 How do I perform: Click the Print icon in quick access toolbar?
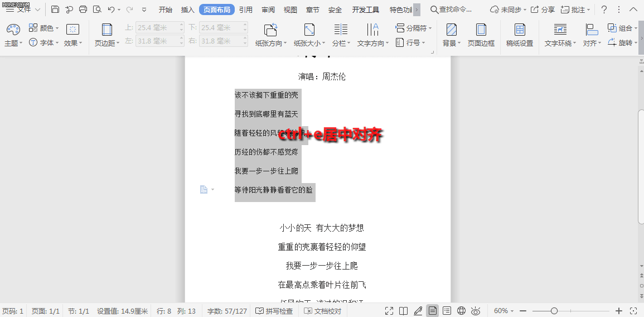click(83, 9)
